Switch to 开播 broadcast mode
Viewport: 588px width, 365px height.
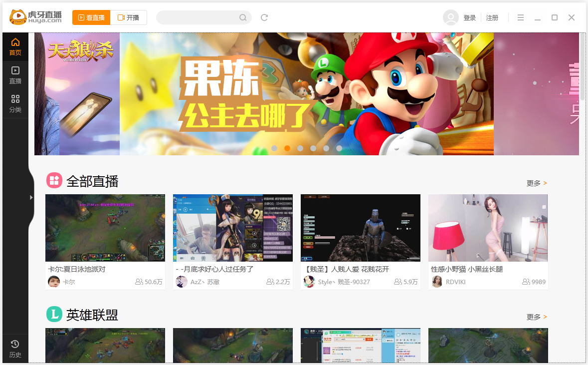tap(128, 17)
